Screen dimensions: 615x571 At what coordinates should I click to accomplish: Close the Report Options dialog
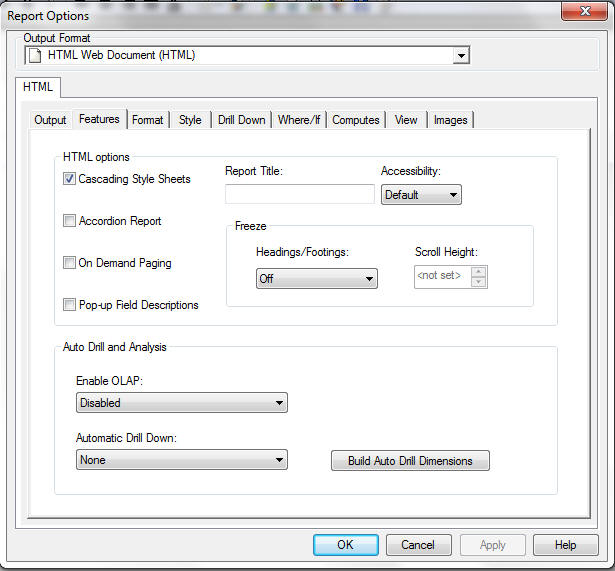[588, 13]
